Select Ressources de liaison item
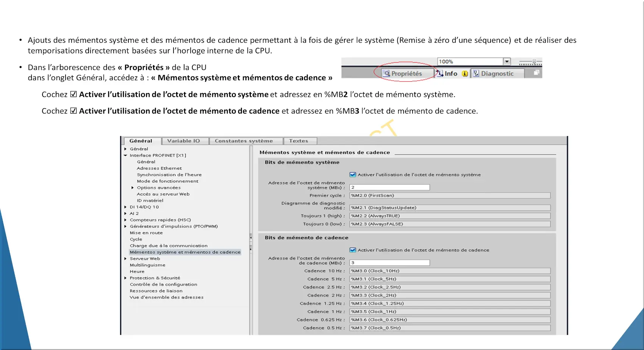This screenshot has width=644, height=350. pos(156,291)
